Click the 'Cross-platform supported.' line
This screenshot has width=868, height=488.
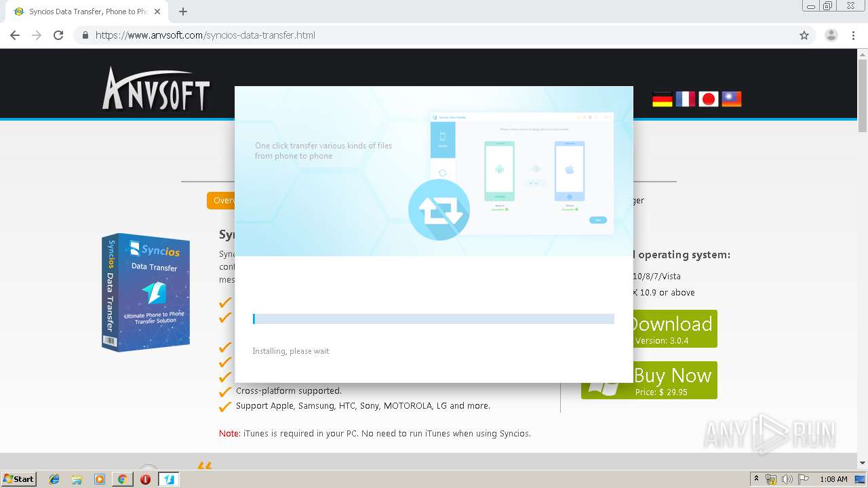coord(289,390)
